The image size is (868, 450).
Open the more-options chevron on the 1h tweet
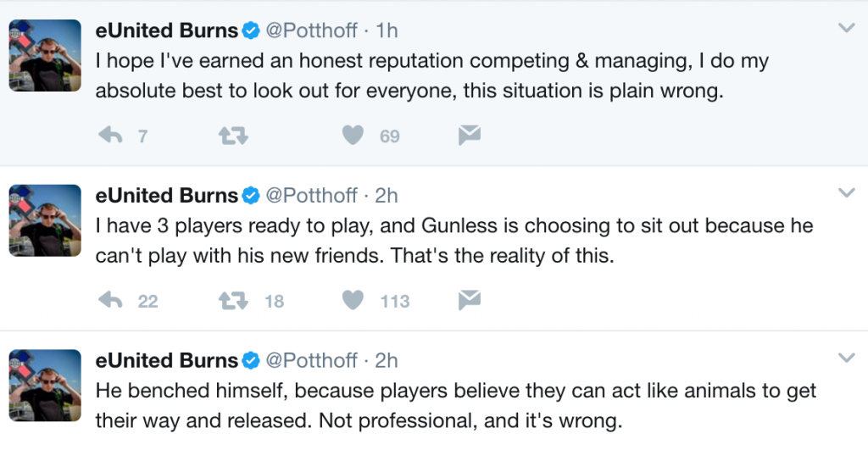point(847,28)
